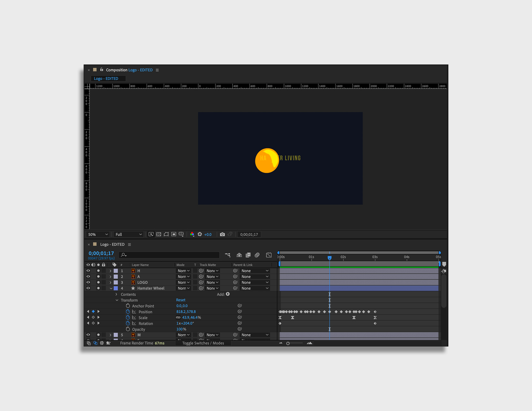Expand Transfer Controls pane icon
The image size is (532, 411).
click(95, 343)
